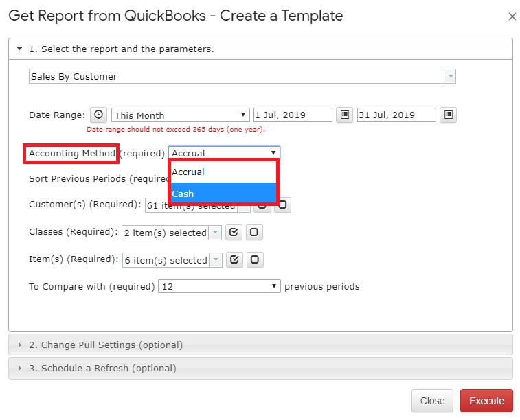
Task: Click the Item(s) (Required) label
Action: coord(74,259)
